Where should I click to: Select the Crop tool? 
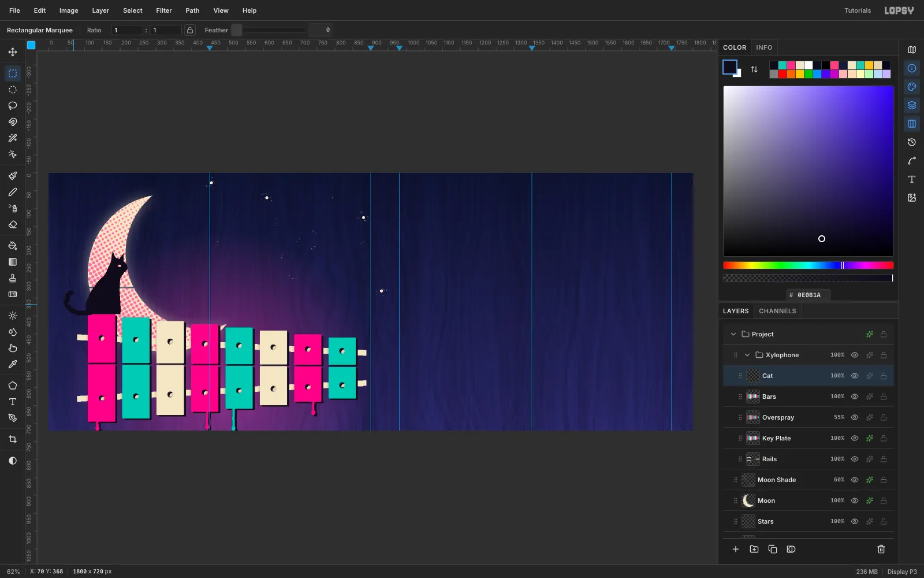point(13,439)
